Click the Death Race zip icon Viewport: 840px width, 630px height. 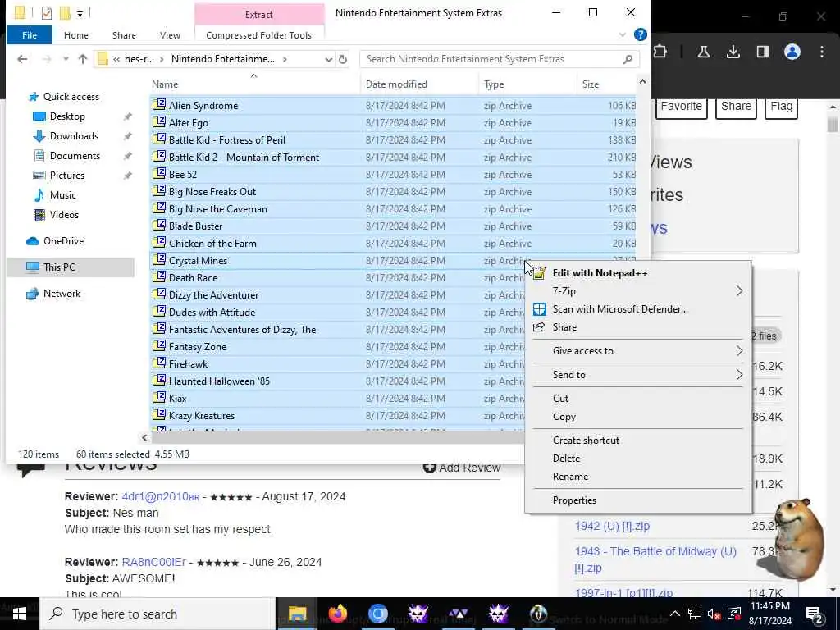coord(158,277)
